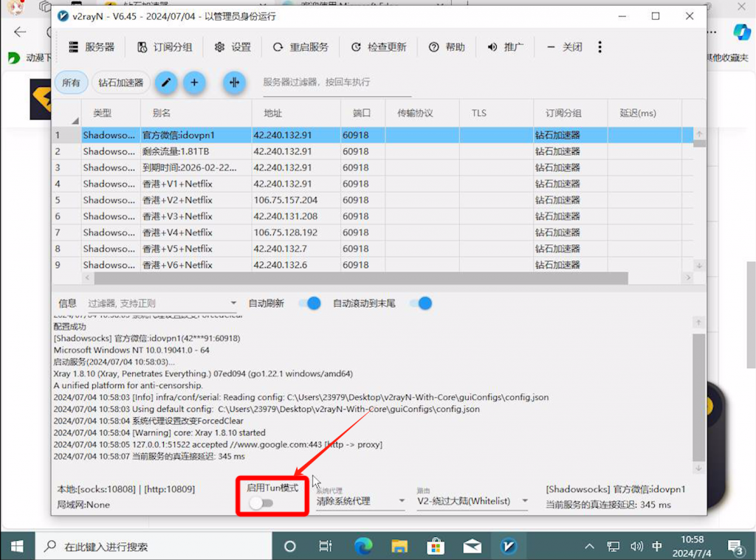The width and height of the screenshot is (756, 560).
Task: Click the 推广 toolbar item
Action: [505, 46]
